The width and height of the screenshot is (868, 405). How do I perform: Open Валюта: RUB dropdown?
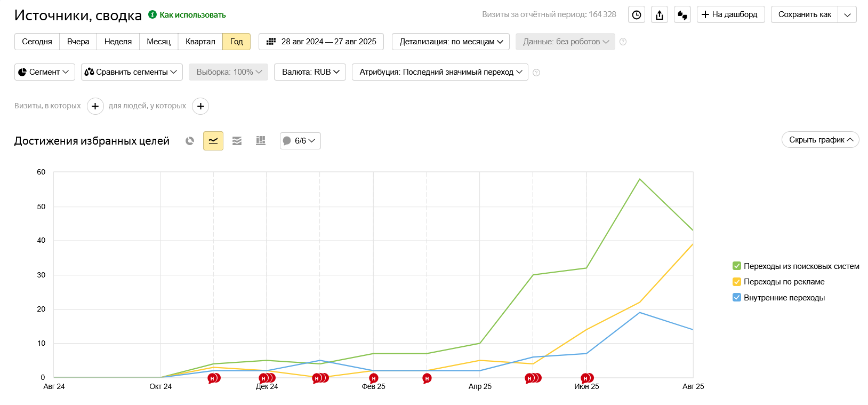pos(310,72)
